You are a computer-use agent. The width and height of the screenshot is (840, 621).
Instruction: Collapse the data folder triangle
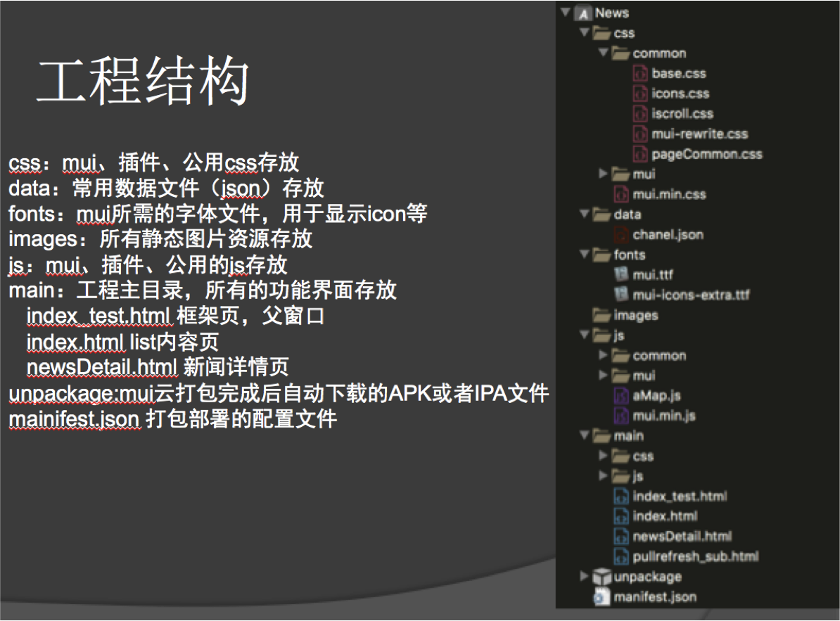(584, 215)
